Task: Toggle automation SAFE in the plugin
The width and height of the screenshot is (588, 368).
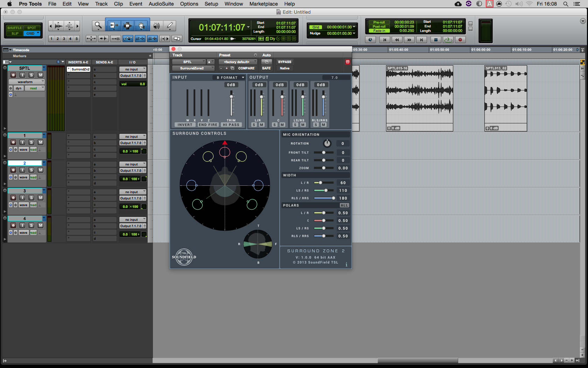Action: (x=266, y=68)
